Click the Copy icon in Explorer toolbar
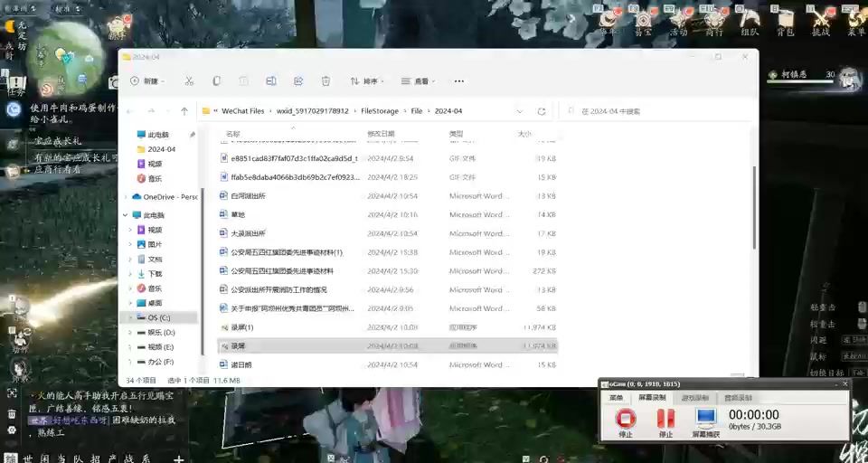Image resolution: width=868 pixels, height=463 pixels. click(216, 81)
